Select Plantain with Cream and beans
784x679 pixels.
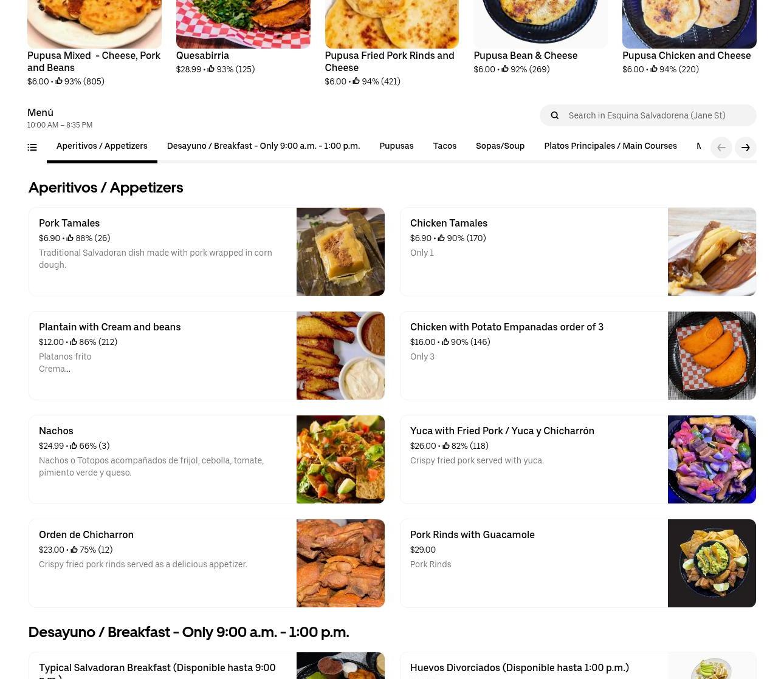[207, 356]
